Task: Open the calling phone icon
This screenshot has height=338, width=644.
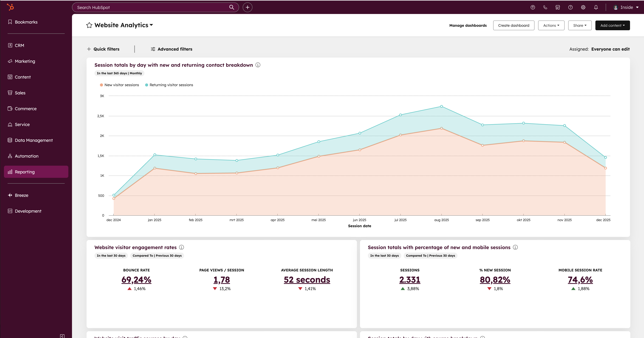Action: point(545,7)
